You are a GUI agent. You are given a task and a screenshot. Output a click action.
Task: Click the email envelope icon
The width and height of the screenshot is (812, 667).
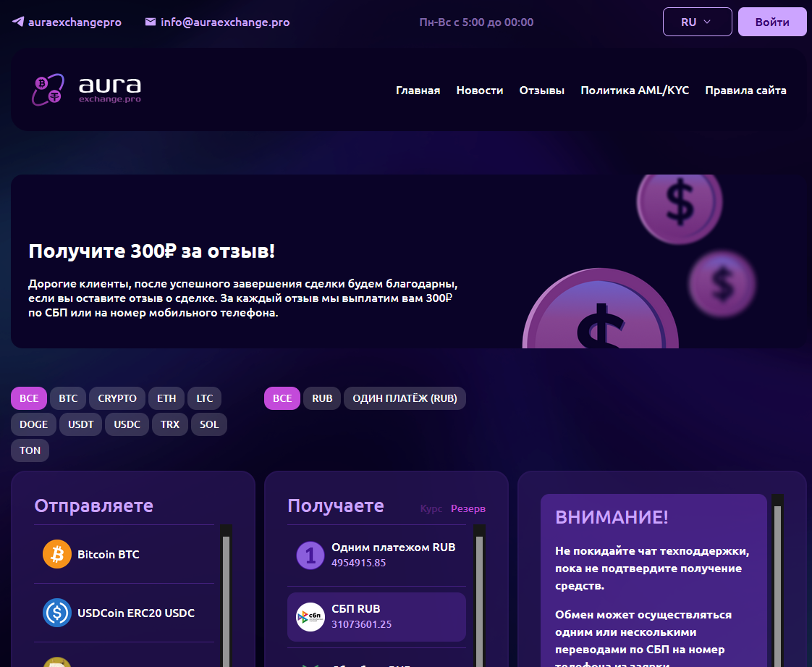click(151, 22)
